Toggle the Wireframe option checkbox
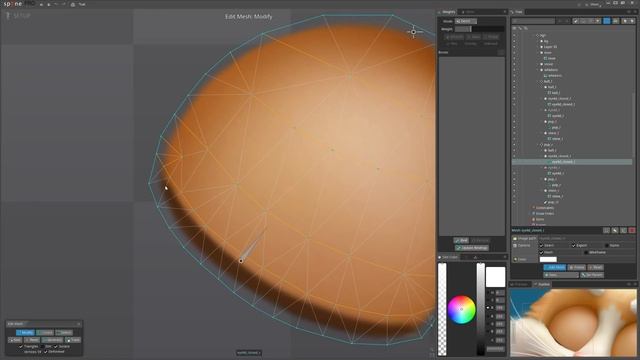 586,252
